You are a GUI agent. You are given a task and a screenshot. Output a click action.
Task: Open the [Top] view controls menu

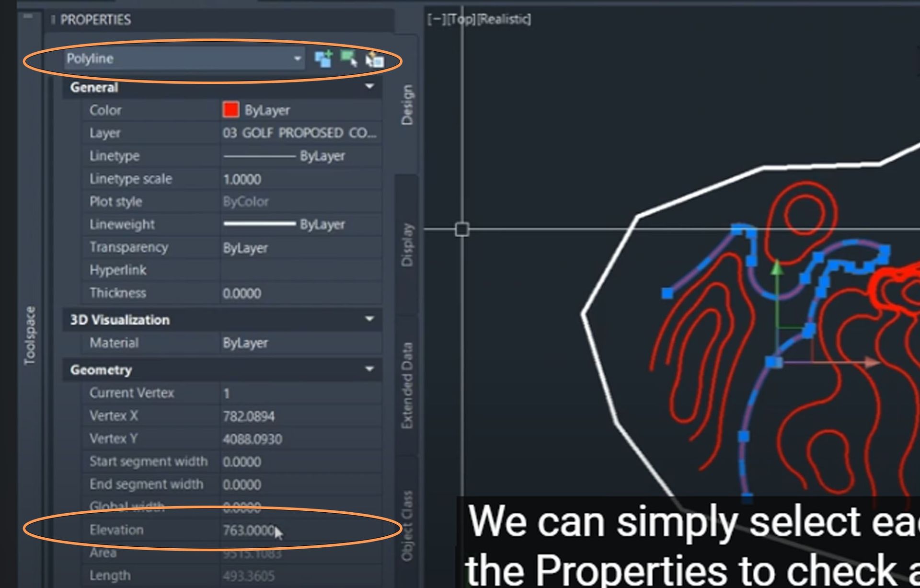pyautogui.click(x=461, y=19)
